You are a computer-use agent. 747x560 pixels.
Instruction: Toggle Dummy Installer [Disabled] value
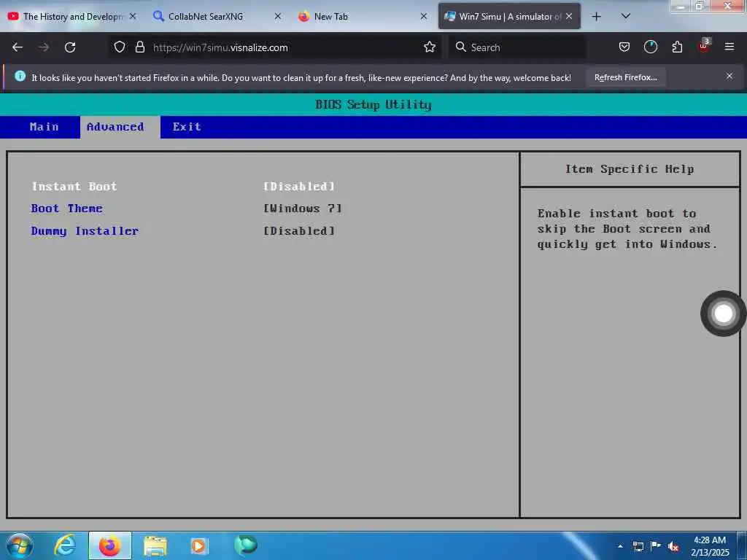click(299, 231)
